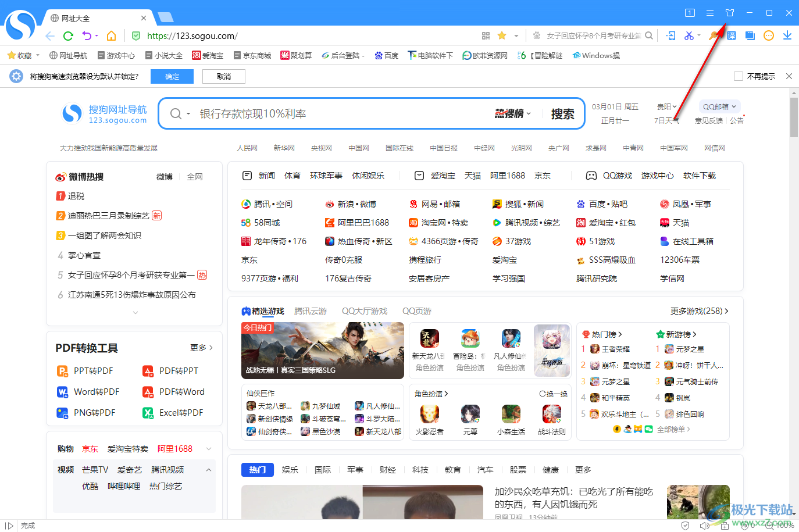Click the purple undo closed tab icon

pyautogui.click(x=87, y=36)
